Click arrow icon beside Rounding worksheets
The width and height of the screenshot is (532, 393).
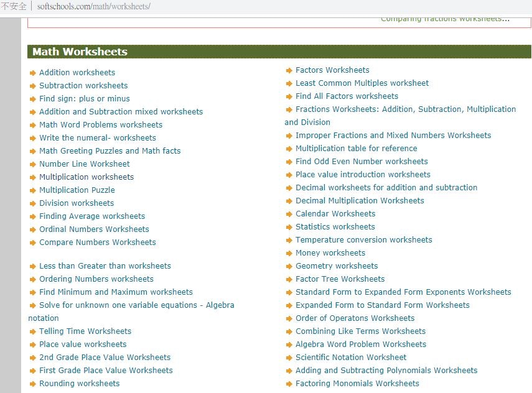(33, 384)
